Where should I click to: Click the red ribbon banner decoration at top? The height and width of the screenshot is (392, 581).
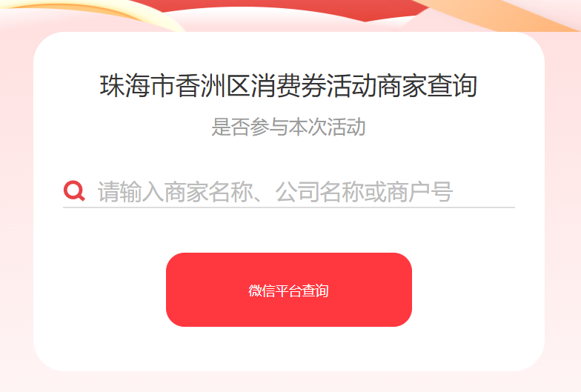pyautogui.click(x=289, y=9)
